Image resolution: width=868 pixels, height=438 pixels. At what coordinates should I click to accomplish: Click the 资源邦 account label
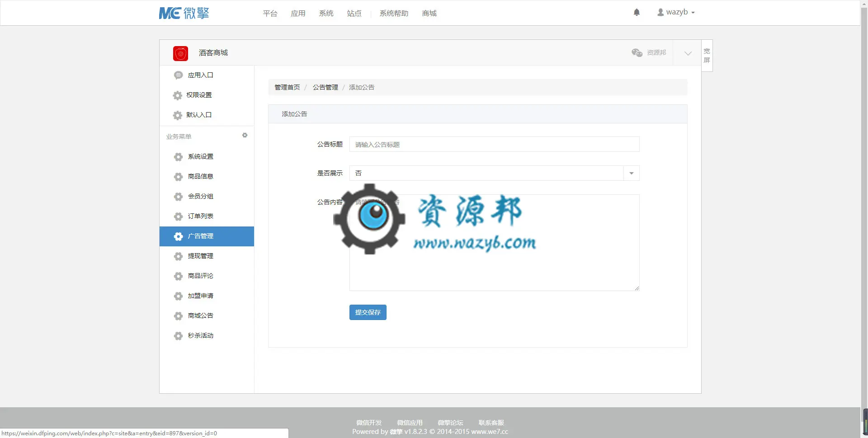point(656,52)
